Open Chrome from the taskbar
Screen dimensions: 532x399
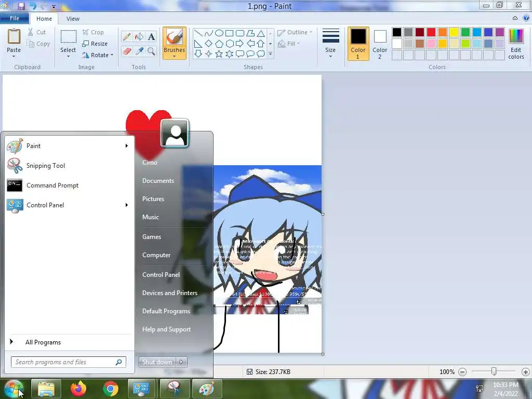111,389
